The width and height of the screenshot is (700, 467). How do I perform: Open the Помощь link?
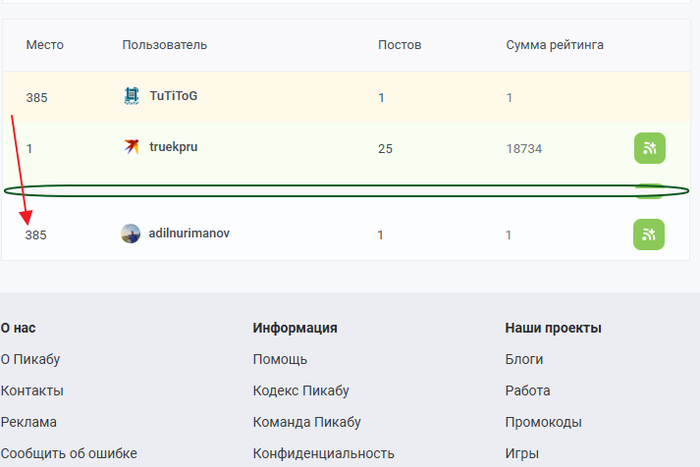click(280, 359)
